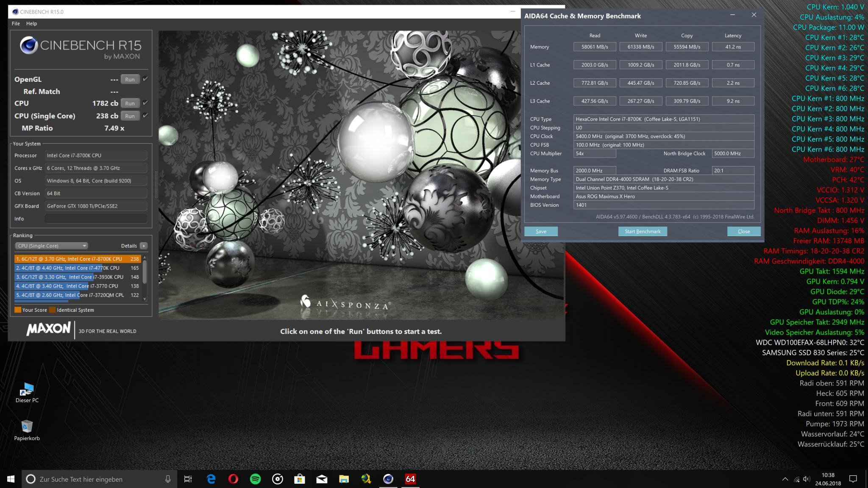Open Task View in taskbar
The image size is (868, 488).
[188, 479]
